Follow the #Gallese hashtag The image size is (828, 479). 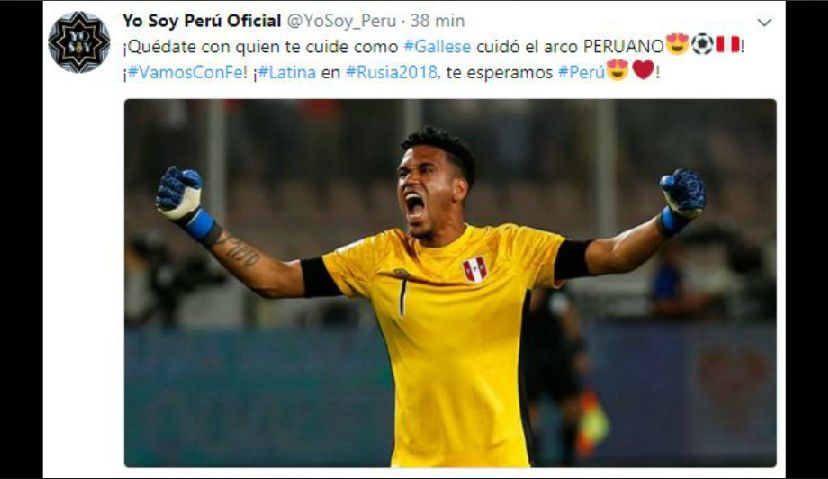(437, 46)
